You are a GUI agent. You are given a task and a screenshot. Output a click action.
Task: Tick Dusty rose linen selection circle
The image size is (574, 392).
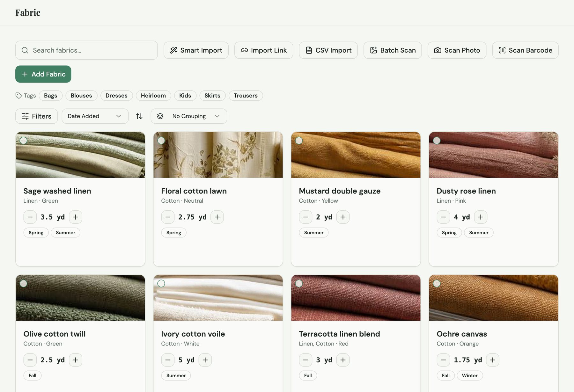[x=437, y=141]
